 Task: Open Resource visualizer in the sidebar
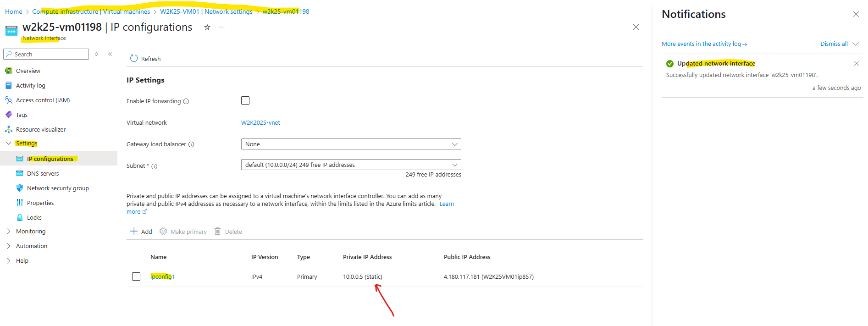(41, 130)
